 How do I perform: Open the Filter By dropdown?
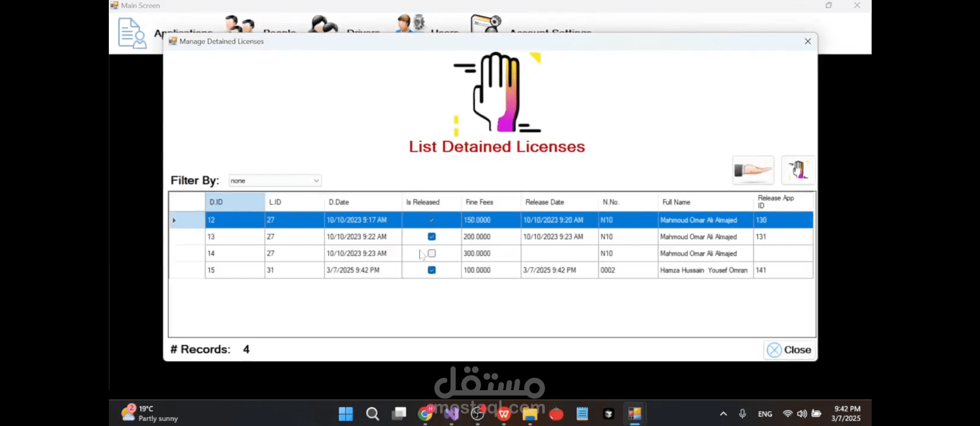pyautogui.click(x=275, y=181)
